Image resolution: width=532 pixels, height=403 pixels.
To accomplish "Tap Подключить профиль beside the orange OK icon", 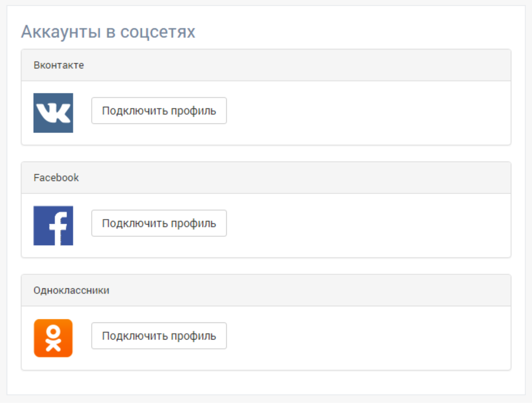I will coord(159,336).
